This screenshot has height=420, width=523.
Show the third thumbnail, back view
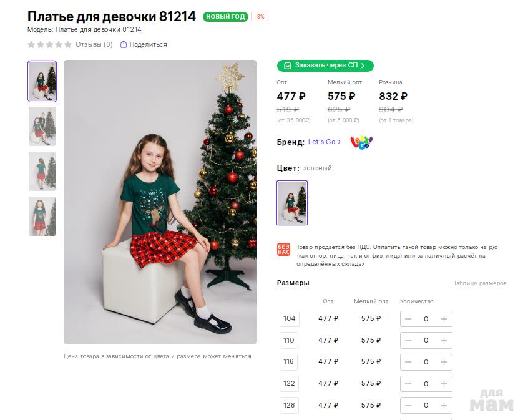tap(42, 171)
